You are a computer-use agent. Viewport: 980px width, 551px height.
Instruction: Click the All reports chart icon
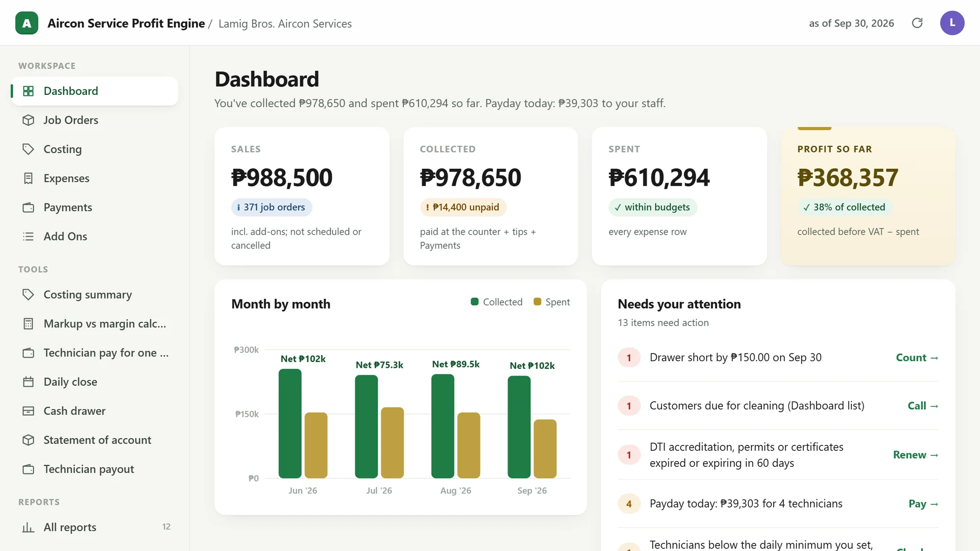[29, 527]
